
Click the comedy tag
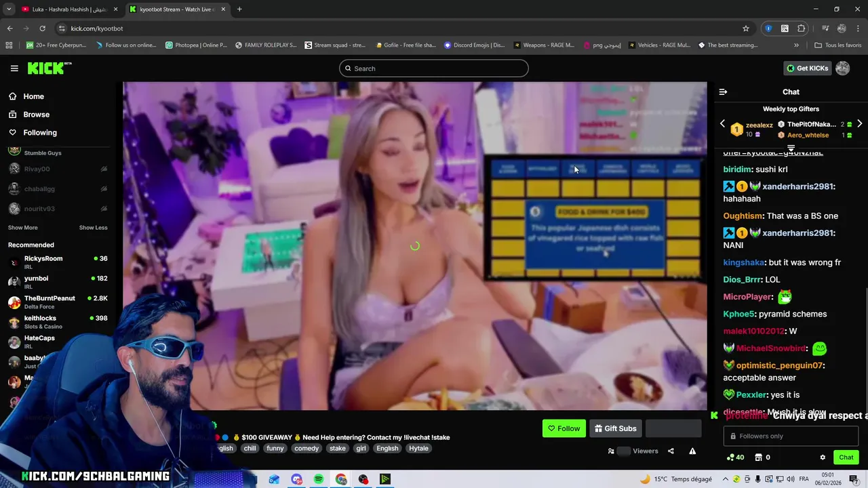coord(307,448)
